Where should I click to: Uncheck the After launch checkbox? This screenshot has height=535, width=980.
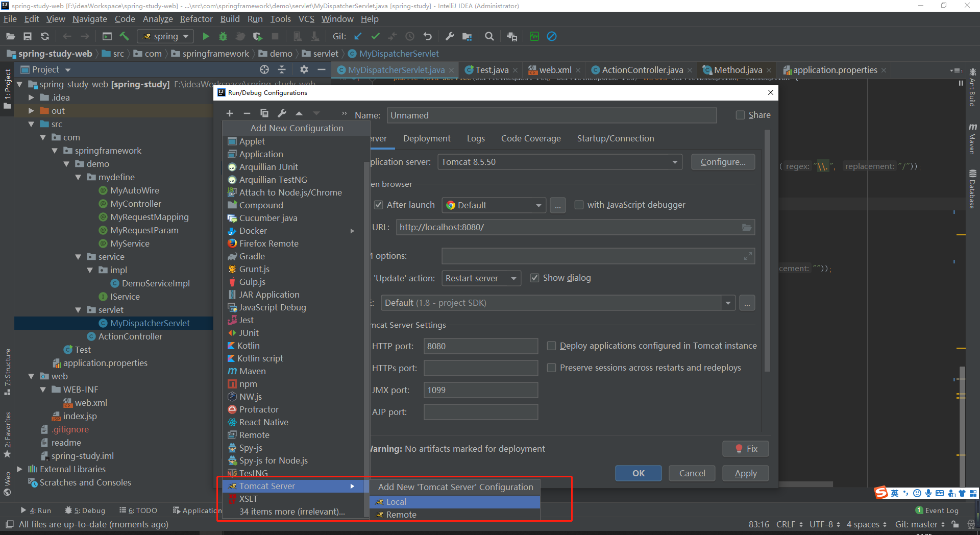(378, 205)
